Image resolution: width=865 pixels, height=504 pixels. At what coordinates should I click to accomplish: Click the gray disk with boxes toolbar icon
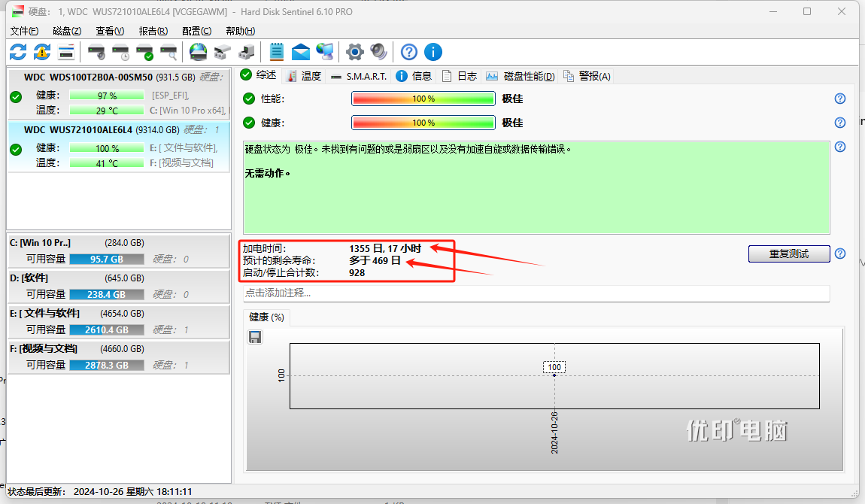pos(223,53)
